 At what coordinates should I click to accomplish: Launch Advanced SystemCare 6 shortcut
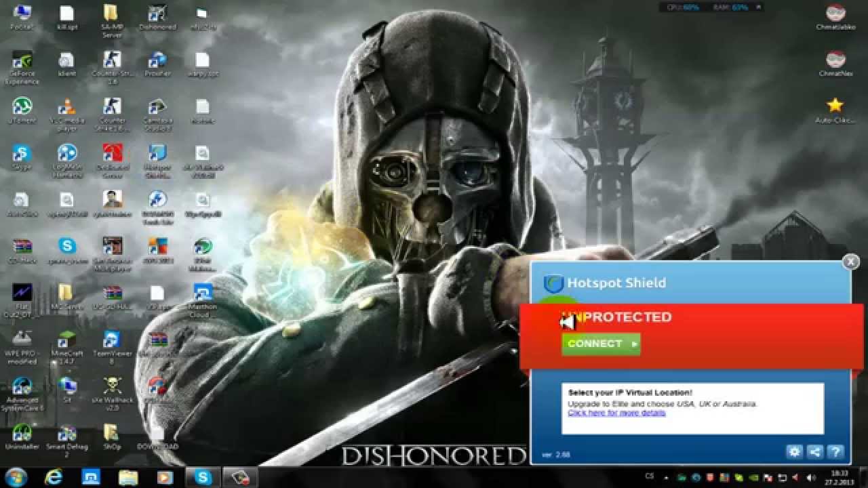(22, 394)
